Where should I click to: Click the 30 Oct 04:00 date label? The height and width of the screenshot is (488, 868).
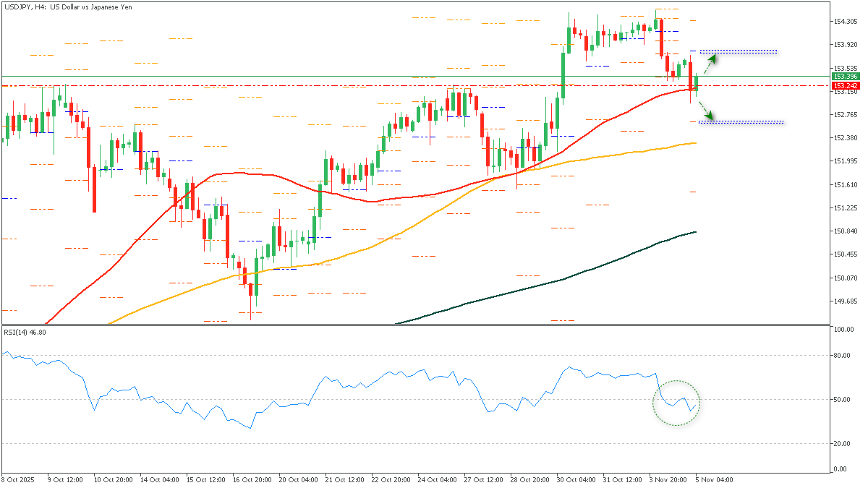tap(575, 479)
